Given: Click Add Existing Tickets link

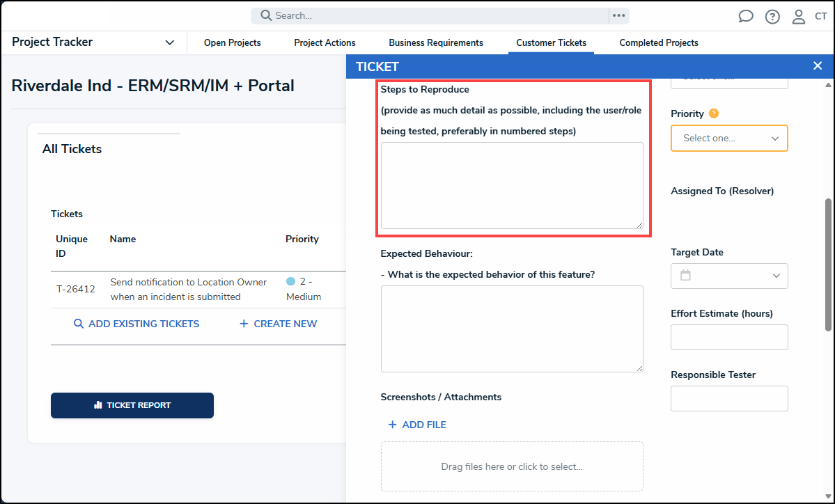Looking at the screenshot, I should [x=136, y=324].
